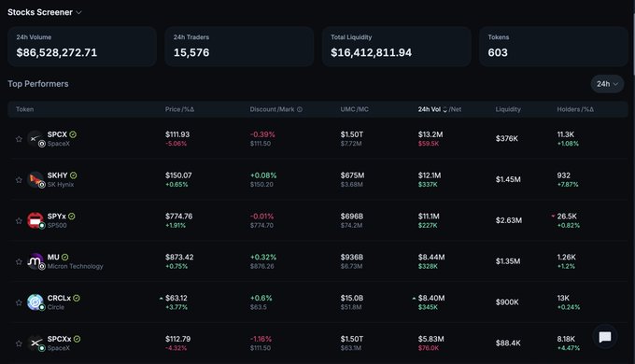This screenshot has height=364, width=635.
Task: Click the $675M UMC value
Action: (352, 175)
